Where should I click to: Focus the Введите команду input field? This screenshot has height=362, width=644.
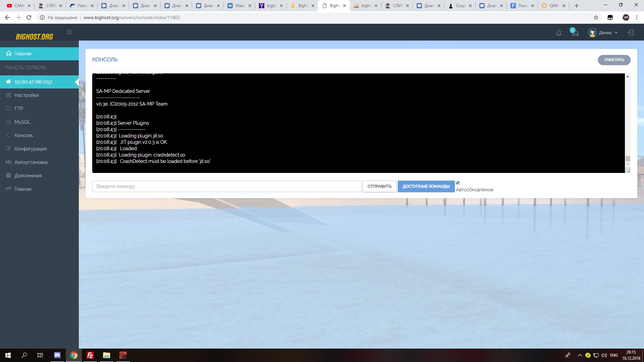coord(227,186)
